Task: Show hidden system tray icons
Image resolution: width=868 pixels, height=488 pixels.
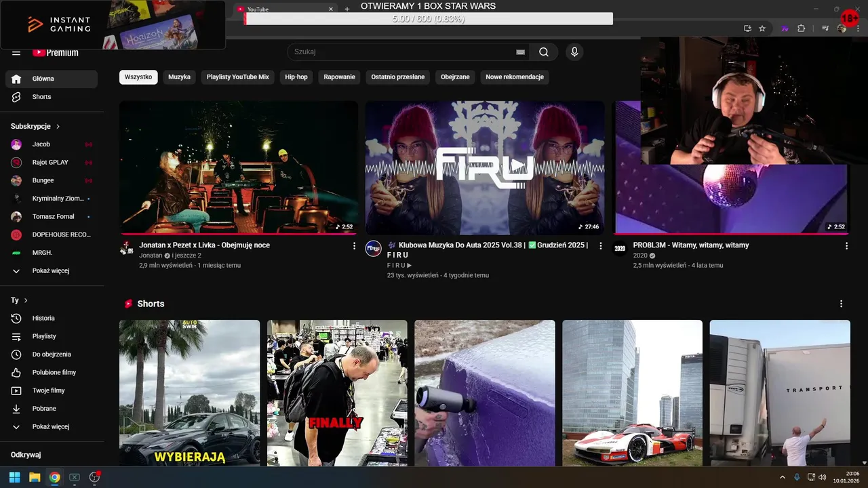Action: pos(782,477)
